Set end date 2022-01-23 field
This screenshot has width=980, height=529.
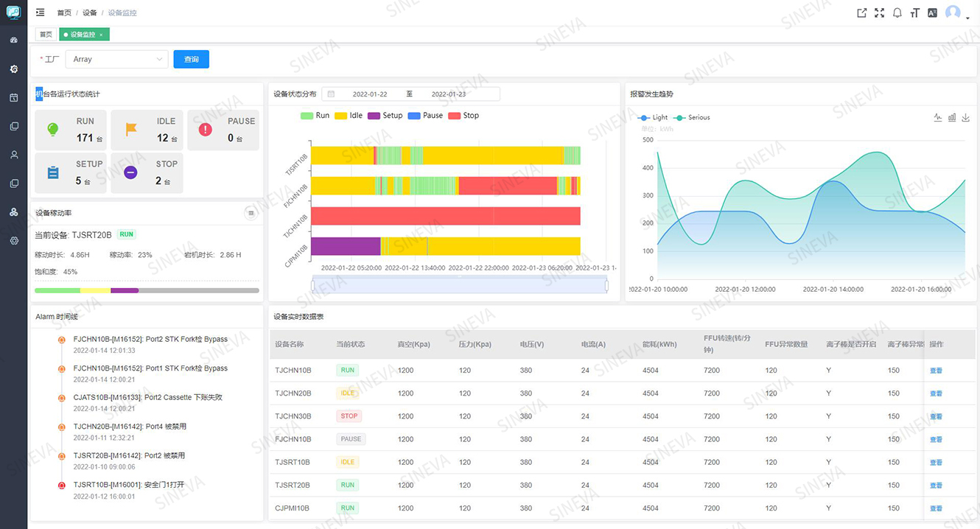[x=449, y=94]
